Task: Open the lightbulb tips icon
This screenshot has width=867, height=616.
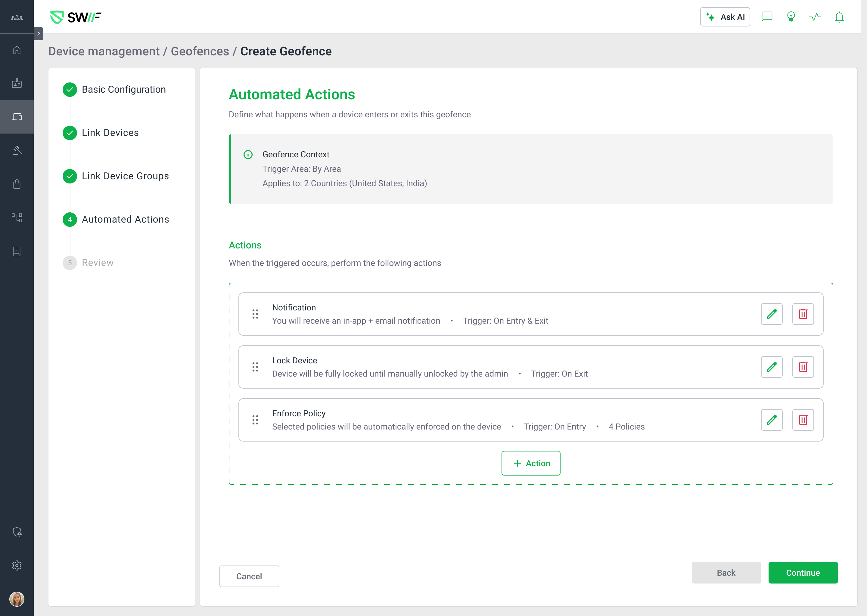Action: 791,17
